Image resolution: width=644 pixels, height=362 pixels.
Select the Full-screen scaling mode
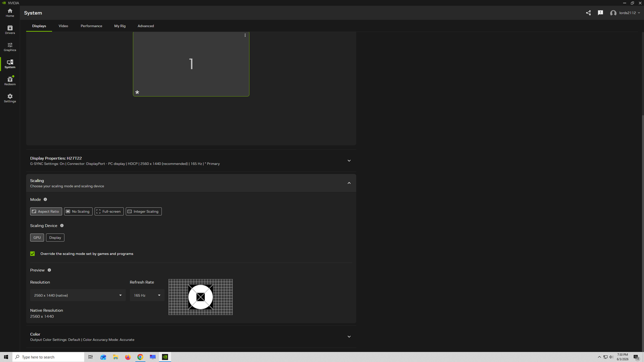point(109,212)
